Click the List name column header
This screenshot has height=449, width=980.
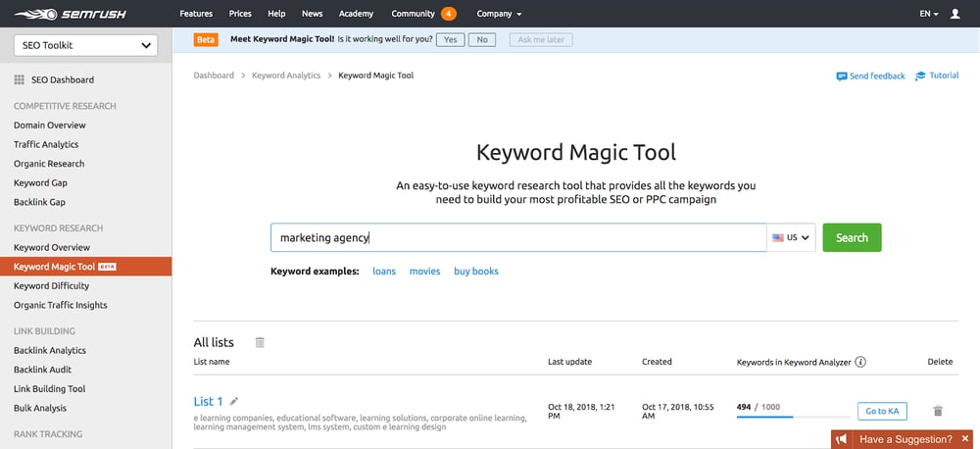pos(212,362)
